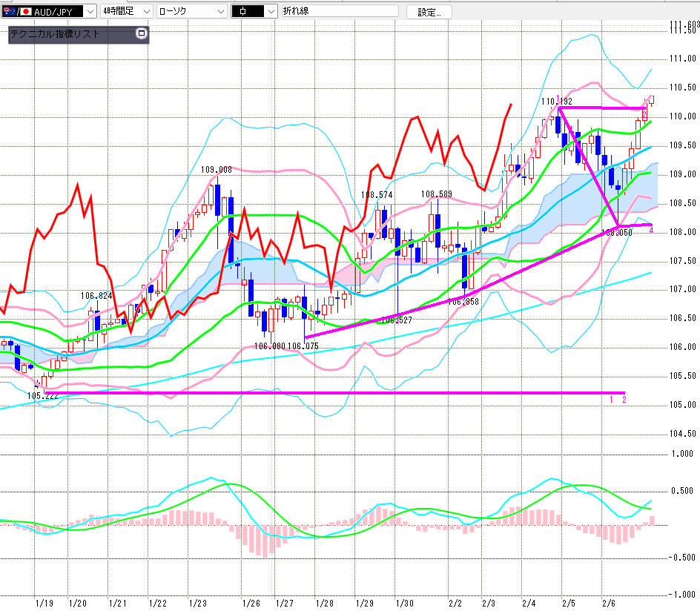This screenshot has height=611, width=700.
Task: Click the 2/4 date on the time axis
Action: (x=529, y=604)
